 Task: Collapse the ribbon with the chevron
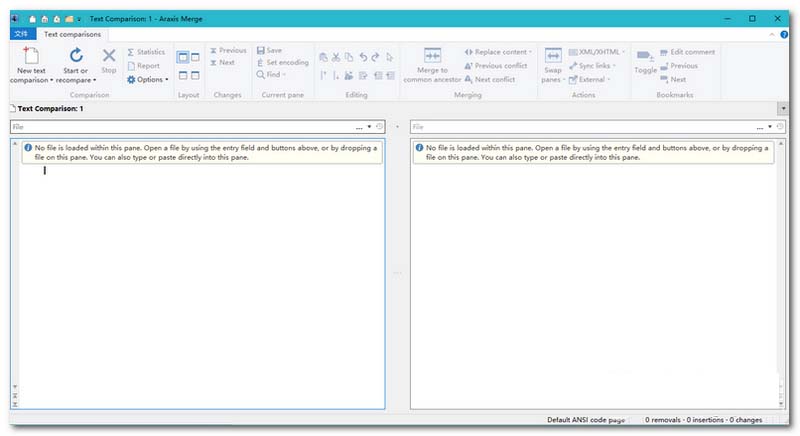(x=772, y=35)
